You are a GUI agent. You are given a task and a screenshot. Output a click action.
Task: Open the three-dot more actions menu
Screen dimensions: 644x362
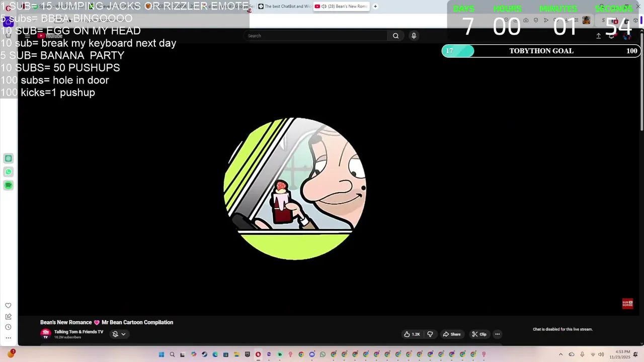[498, 334]
